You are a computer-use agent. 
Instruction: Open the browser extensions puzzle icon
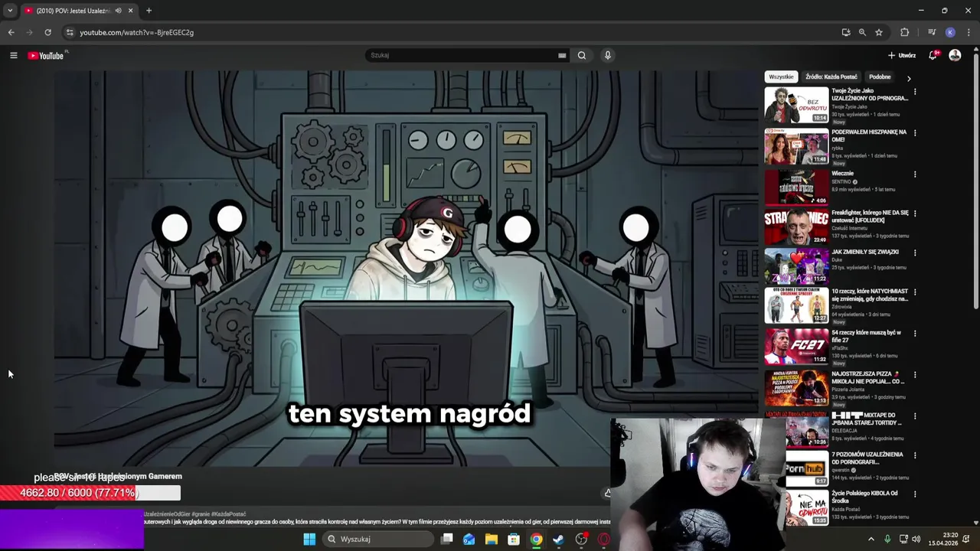tap(904, 32)
